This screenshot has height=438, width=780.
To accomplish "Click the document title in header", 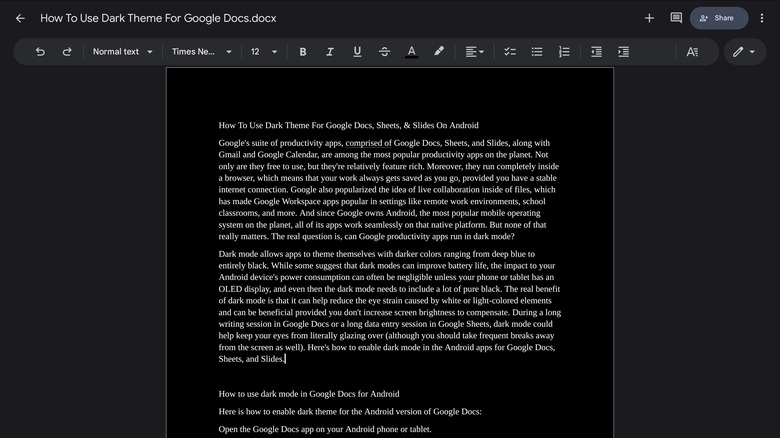I will (x=158, y=18).
